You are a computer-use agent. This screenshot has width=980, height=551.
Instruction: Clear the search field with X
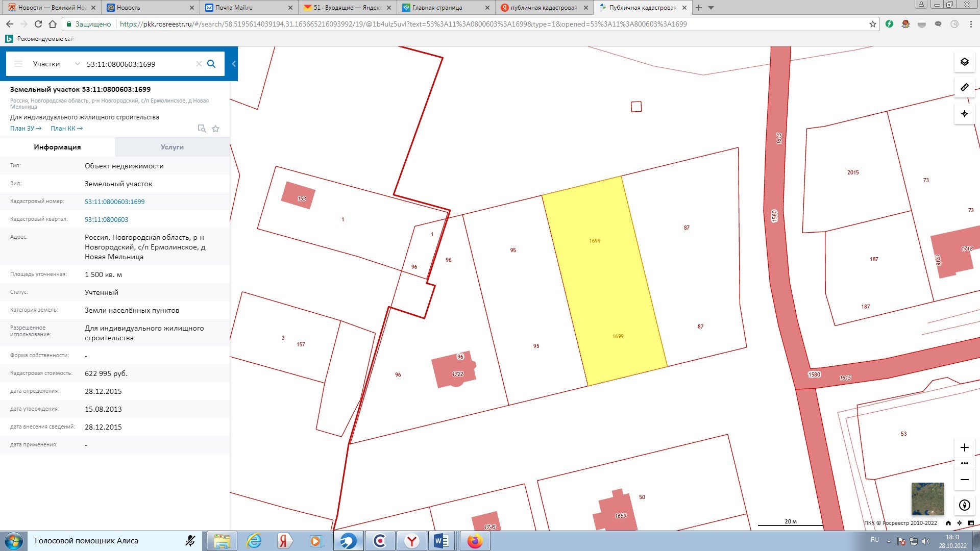coord(199,64)
